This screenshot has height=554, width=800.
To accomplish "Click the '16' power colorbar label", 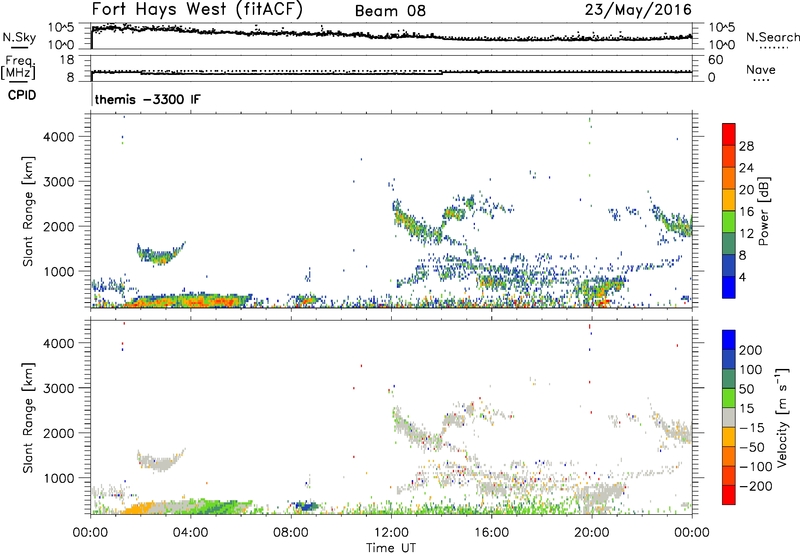I will 746,212.
